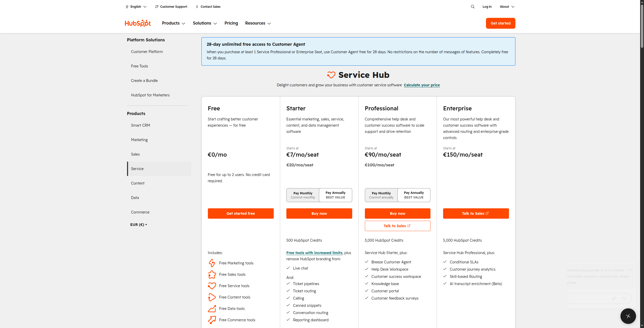The width and height of the screenshot is (644, 328).
Task: Open the Pricing page
Action: 231,23
